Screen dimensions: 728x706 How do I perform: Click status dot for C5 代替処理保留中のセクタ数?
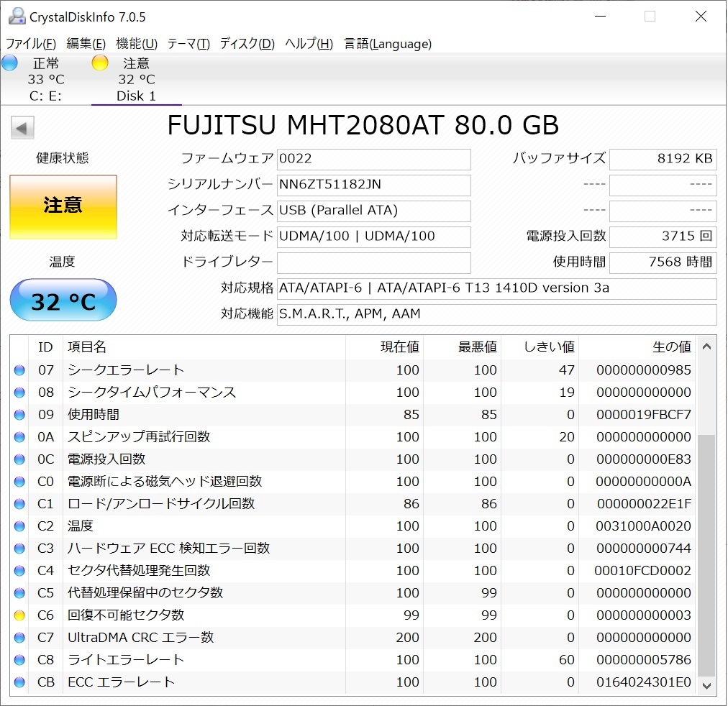coord(19,593)
